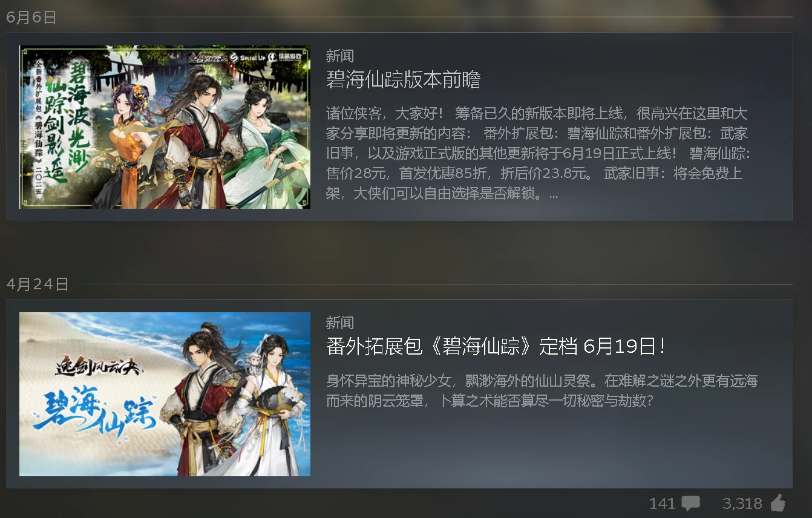Select the 新闻 tag above the 定档 post

(339, 323)
